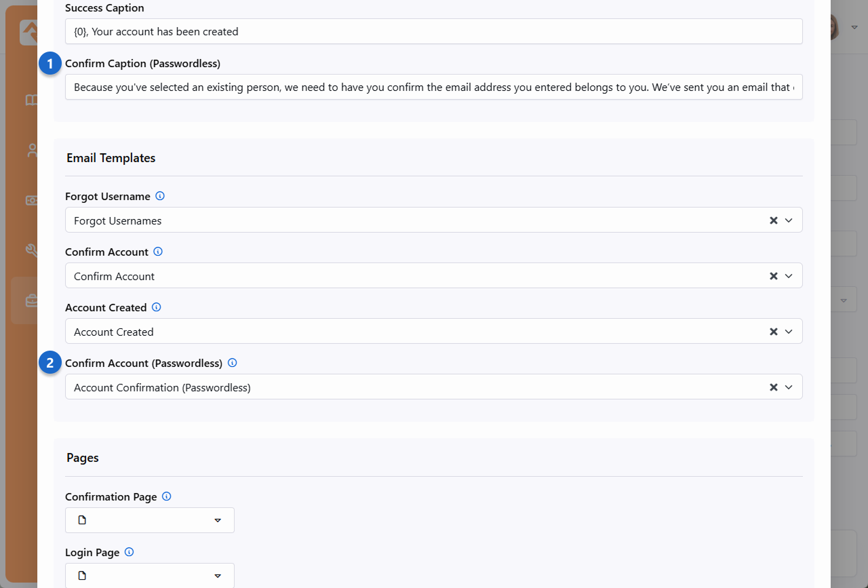868x588 pixels.
Task: Click the numbered callout marker 1
Action: pos(50,64)
